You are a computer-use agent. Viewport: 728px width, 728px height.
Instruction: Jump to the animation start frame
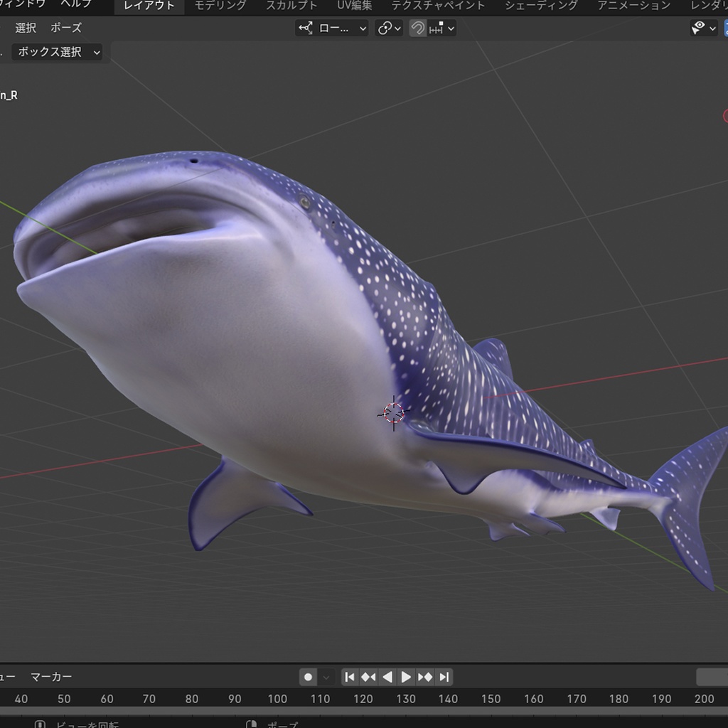click(x=350, y=677)
